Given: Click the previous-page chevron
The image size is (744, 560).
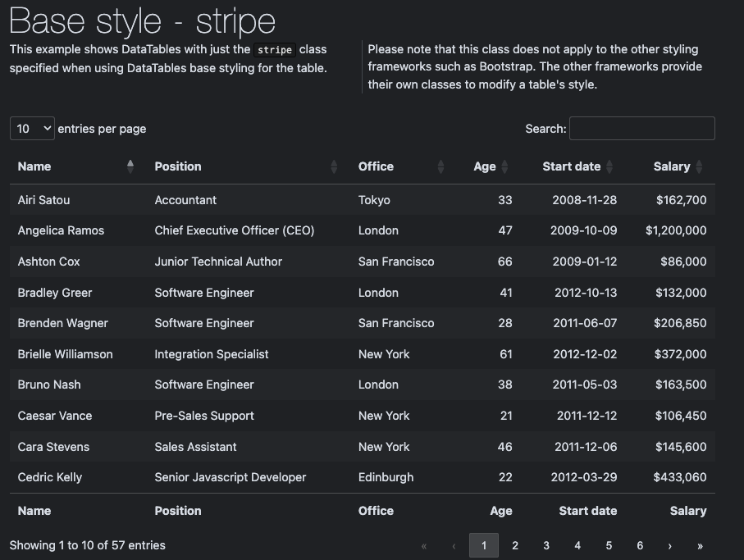Looking at the screenshot, I should coord(454,545).
